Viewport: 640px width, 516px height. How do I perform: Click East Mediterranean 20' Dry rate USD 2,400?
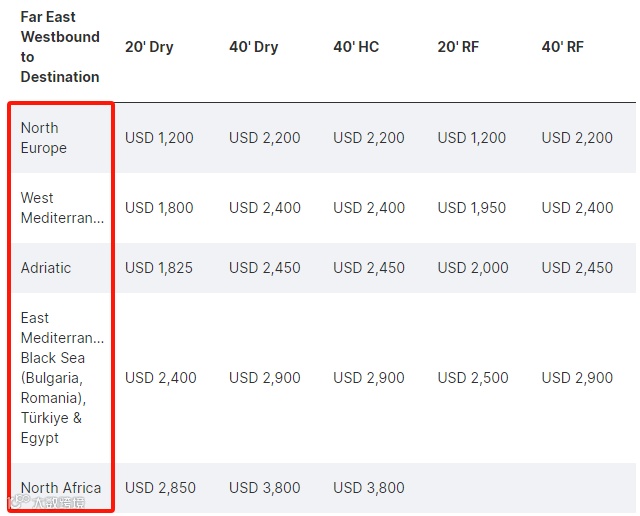point(161,378)
